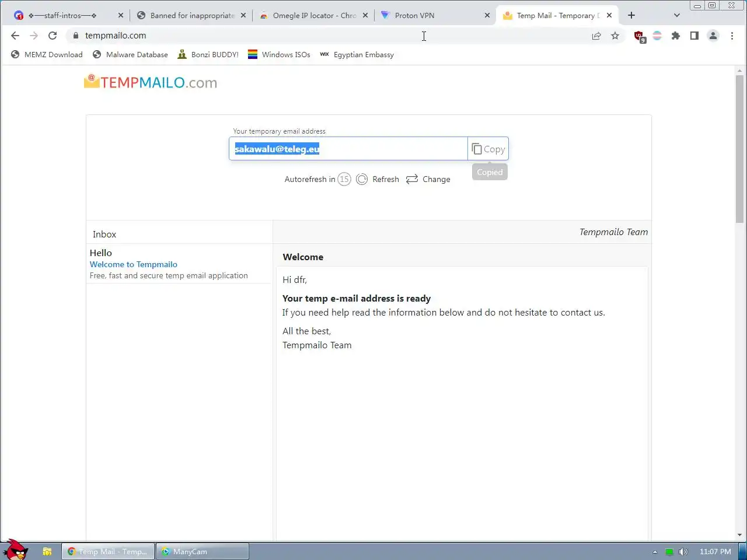Click the share page icon in address bar
Image resolution: width=747 pixels, height=560 pixels.
[x=596, y=36]
